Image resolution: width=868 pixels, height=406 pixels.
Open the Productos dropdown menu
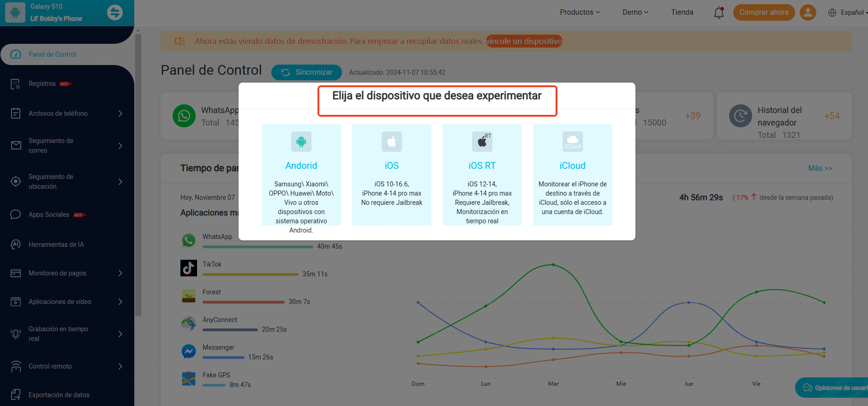[580, 12]
